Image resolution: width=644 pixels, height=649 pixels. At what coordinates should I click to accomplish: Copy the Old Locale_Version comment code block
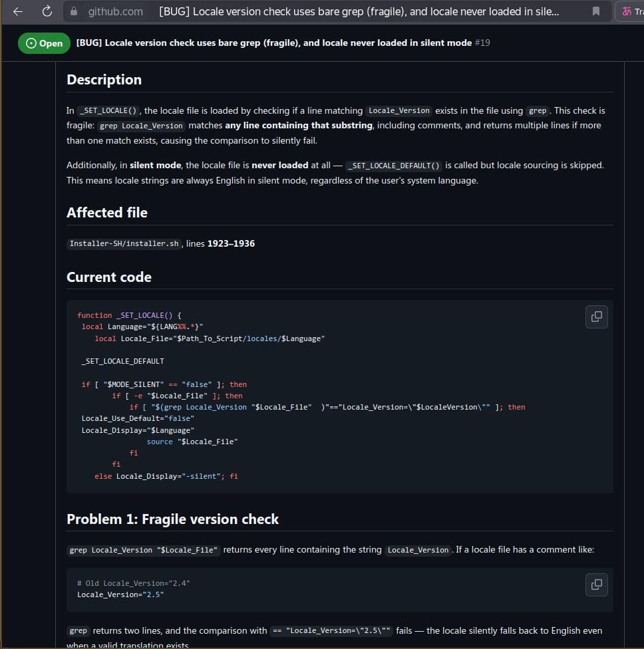[596, 584]
